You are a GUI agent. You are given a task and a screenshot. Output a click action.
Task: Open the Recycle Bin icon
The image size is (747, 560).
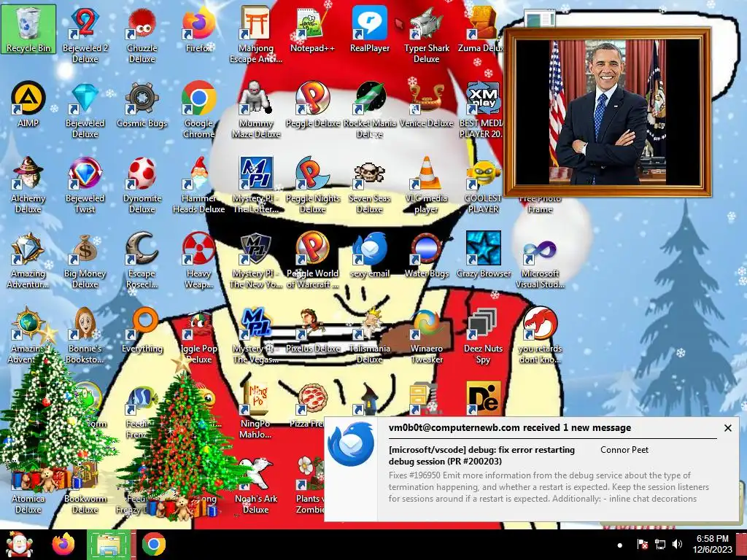pyautogui.click(x=28, y=29)
